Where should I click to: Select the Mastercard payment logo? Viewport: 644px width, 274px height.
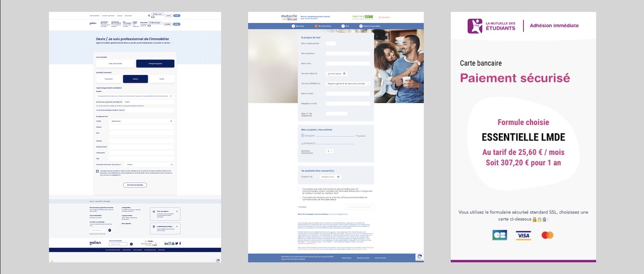547,235
